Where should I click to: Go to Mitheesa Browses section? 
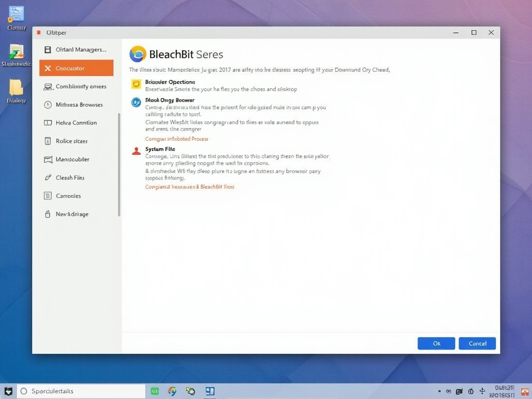(76, 105)
